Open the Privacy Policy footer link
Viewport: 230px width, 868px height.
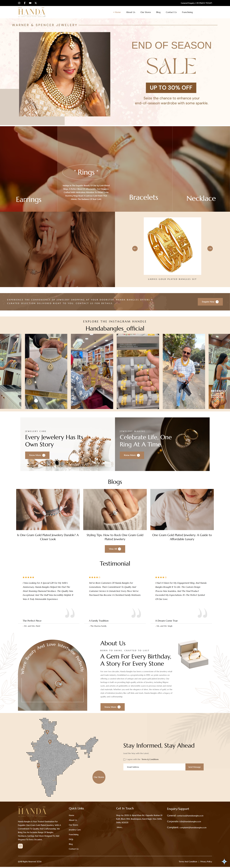click(x=206, y=861)
